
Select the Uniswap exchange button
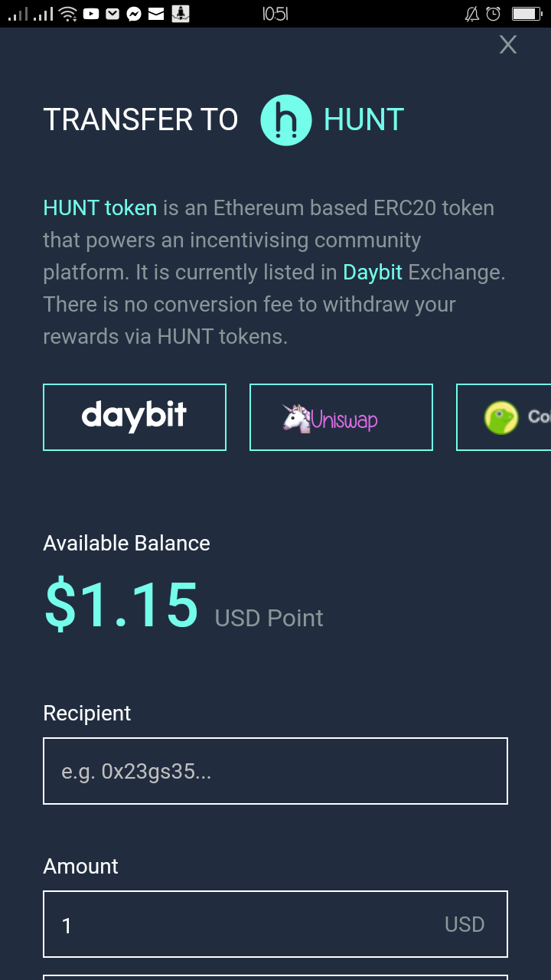341,417
